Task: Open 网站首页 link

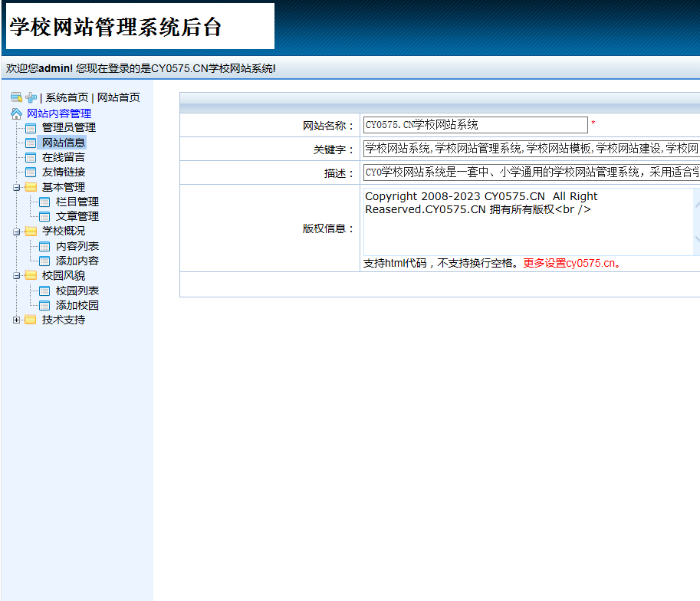Action: point(119,98)
